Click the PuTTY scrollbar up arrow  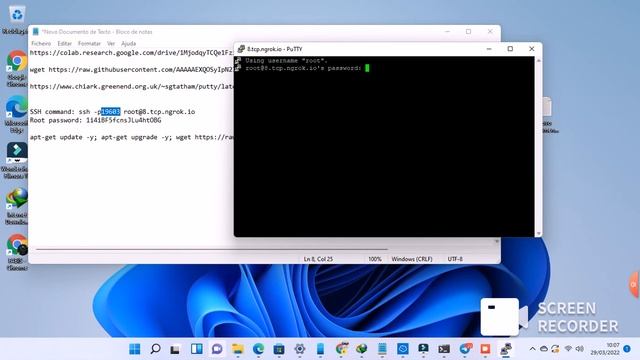click(538, 60)
